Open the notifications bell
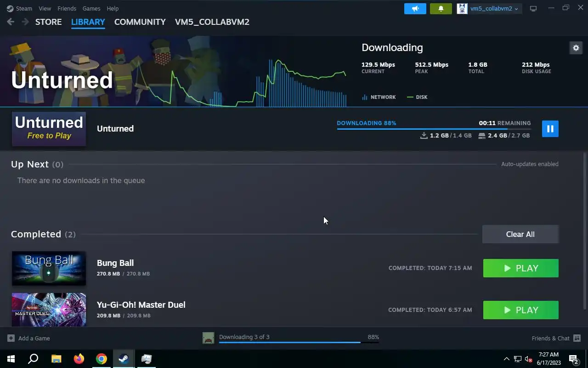 [x=441, y=9]
